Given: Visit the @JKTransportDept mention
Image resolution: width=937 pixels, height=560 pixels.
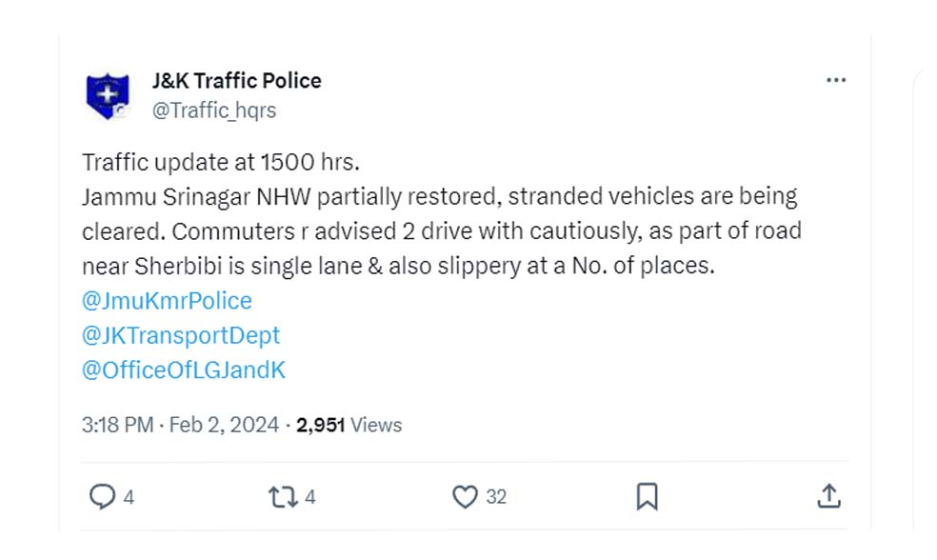Looking at the screenshot, I should [x=181, y=335].
